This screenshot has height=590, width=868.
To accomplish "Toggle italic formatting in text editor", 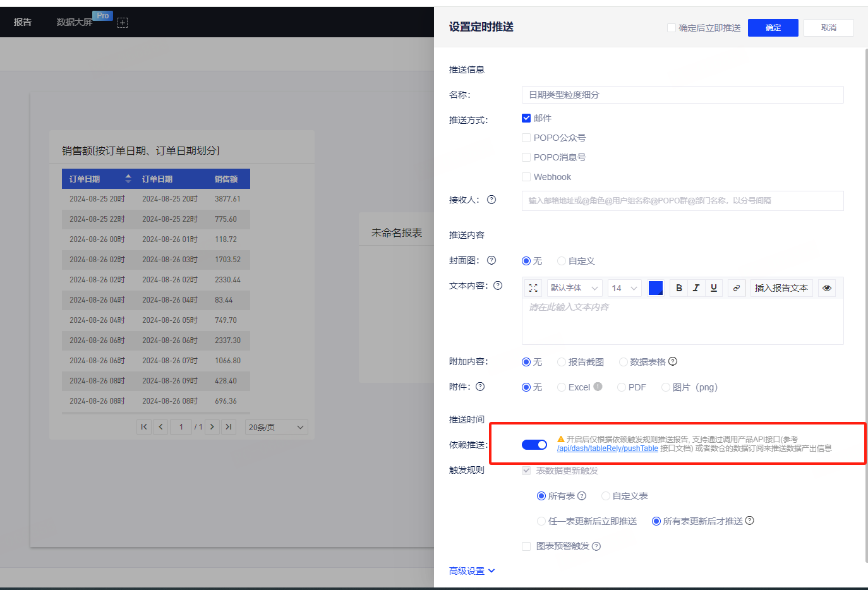I will 696,288.
